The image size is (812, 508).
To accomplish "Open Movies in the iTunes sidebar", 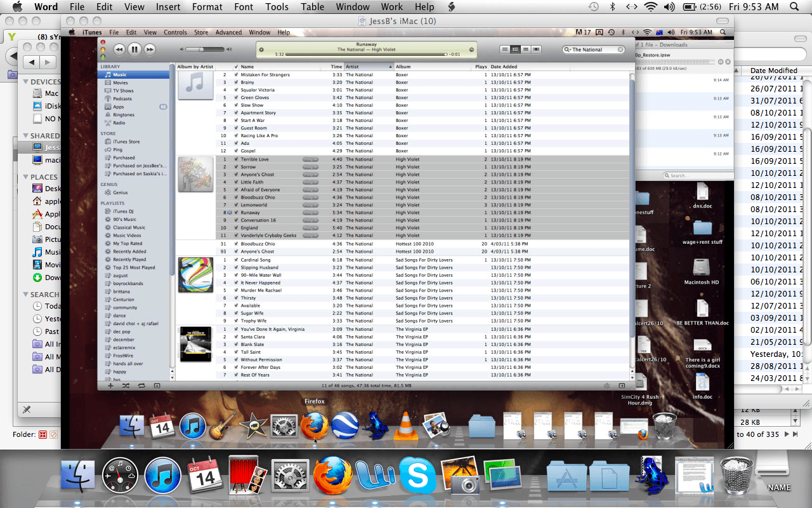I will 133,83.
